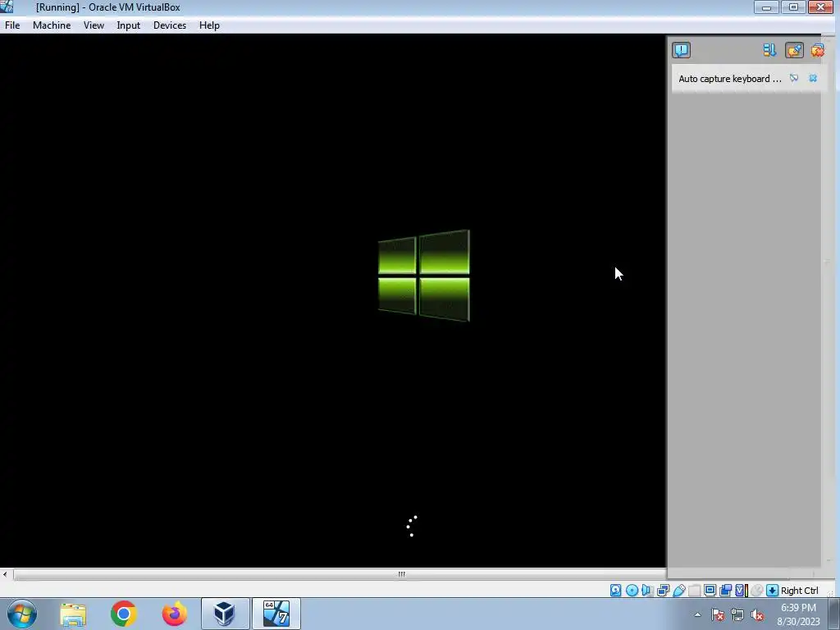Click the horizontal scrollbar thumb
The width and height of the screenshot is (840, 630).
click(401, 574)
